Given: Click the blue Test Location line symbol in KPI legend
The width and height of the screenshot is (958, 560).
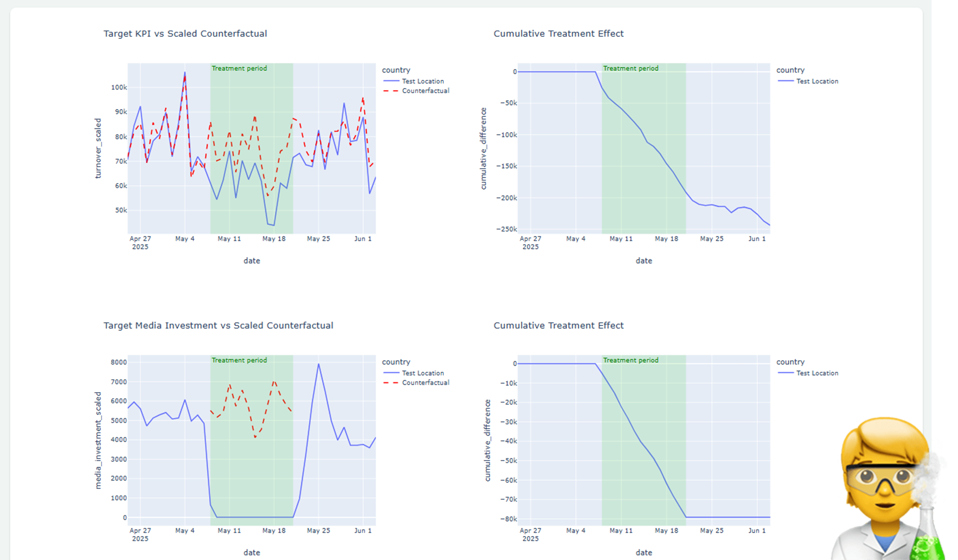Looking at the screenshot, I should click(x=390, y=81).
